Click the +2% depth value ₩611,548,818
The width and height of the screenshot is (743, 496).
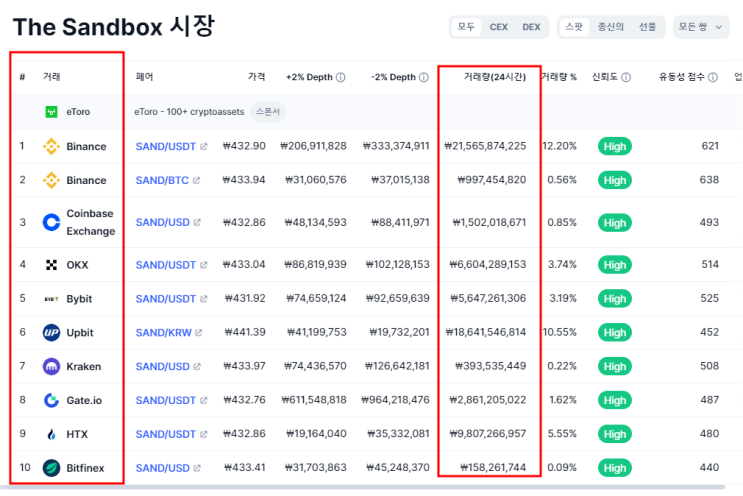coord(314,400)
